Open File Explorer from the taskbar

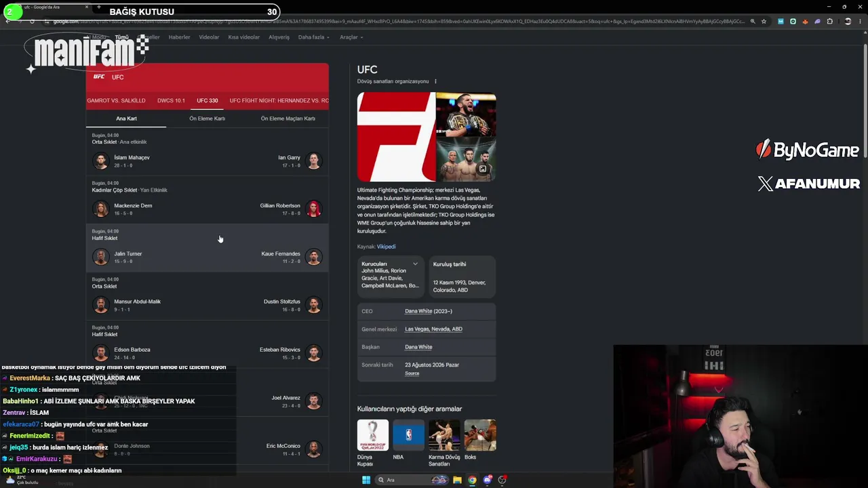(457, 480)
